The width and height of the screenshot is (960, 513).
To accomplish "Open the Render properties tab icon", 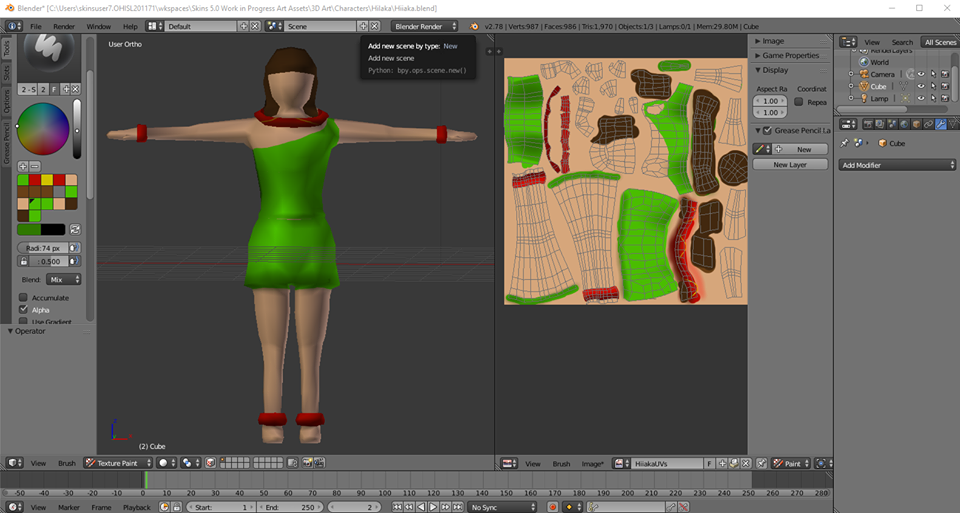I will coord(868,124).
